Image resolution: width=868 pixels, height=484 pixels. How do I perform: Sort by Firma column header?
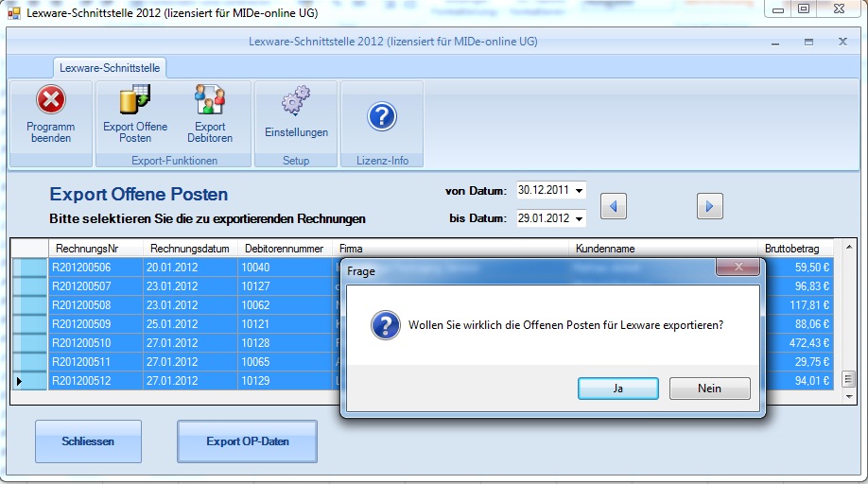tap(450, 249)
